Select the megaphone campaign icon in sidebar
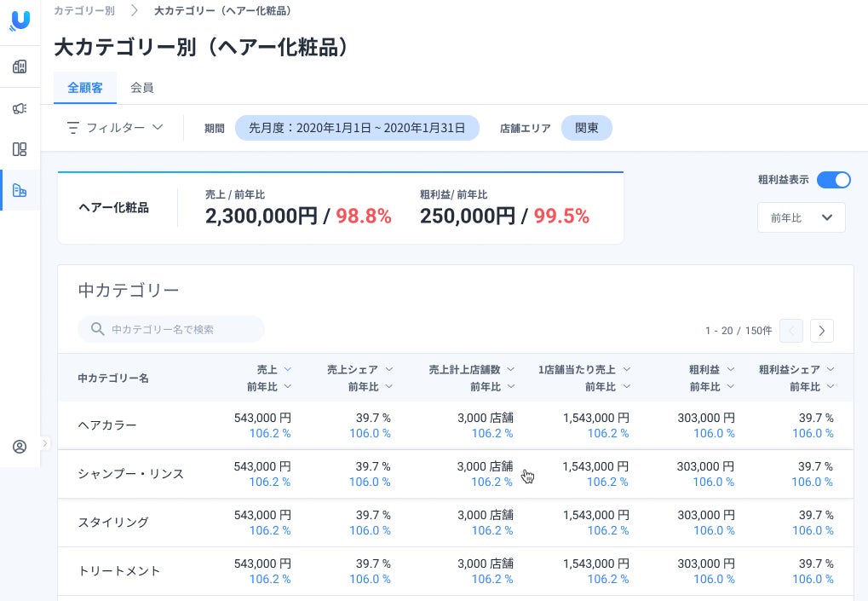868x601 pixels. point(20,108)
